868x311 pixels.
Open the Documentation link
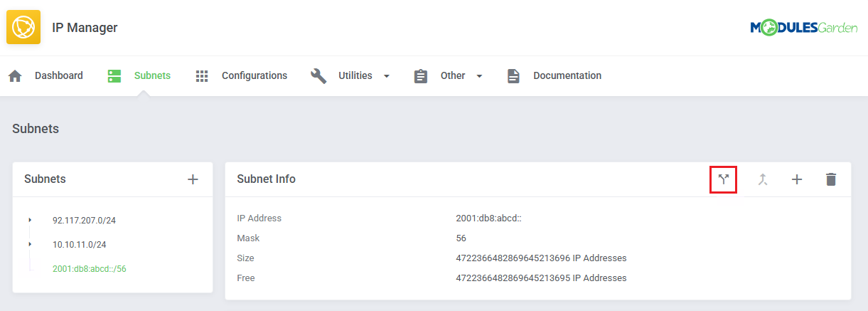(567, 75)
